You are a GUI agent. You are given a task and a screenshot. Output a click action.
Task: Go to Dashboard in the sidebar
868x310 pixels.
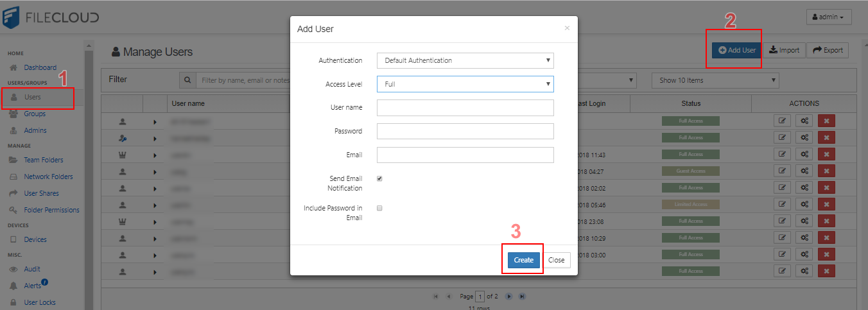point(40,67)
